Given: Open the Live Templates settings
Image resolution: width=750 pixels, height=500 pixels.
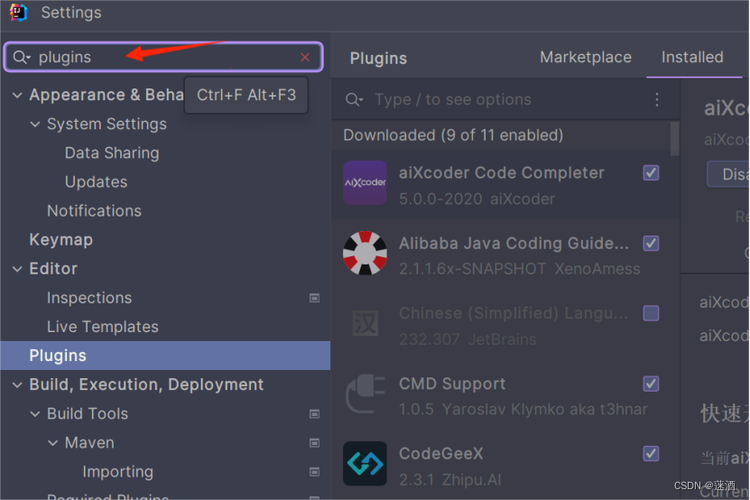Looking at the screenshot, I should [102, 327].
